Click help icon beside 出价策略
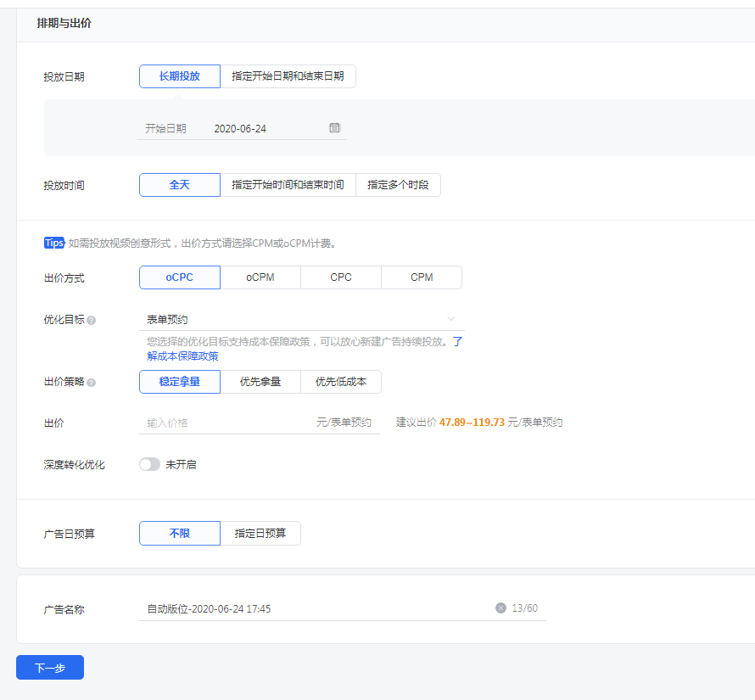Screen dimensions: 755x700 coord(92,383)
